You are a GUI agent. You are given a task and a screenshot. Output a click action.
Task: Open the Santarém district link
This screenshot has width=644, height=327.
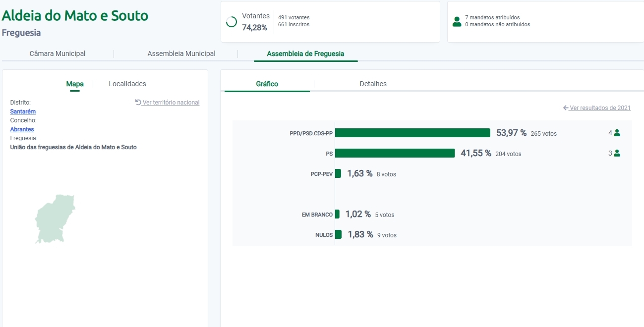point(23,111)
